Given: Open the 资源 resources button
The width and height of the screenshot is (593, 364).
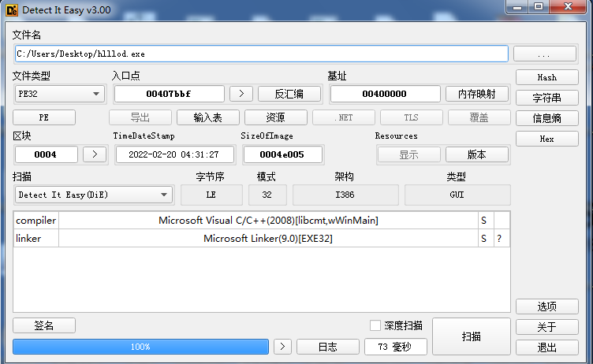Looking at the screenshot, I should point(276,117).
